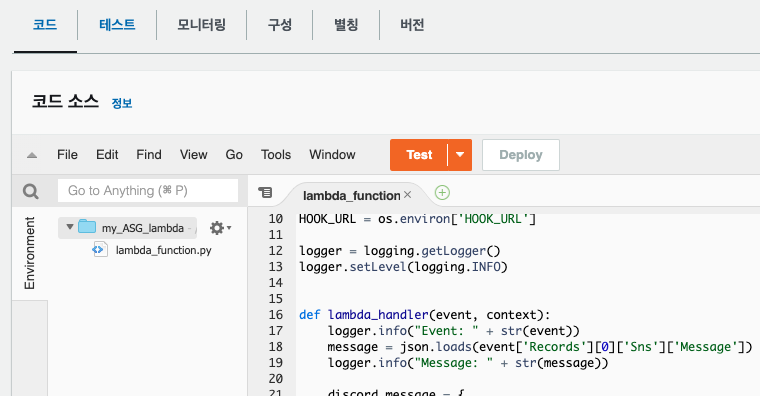Toggle the Environment side panel

(x=30, y=253)
